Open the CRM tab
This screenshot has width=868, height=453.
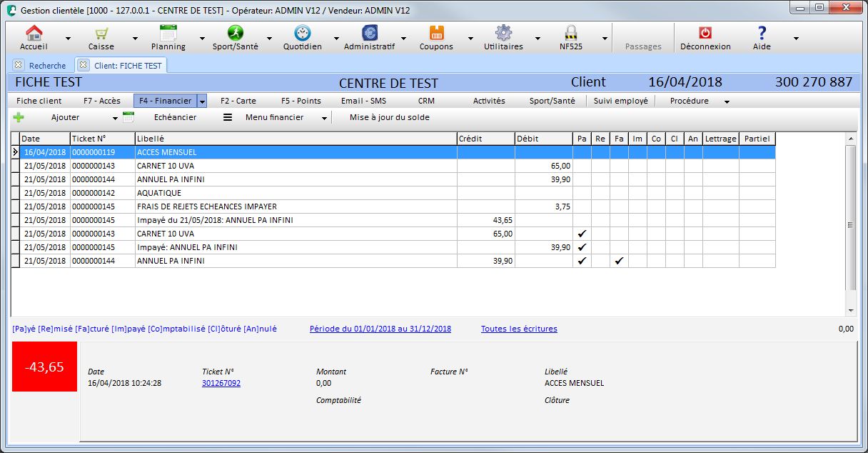[x=426, y=101]
